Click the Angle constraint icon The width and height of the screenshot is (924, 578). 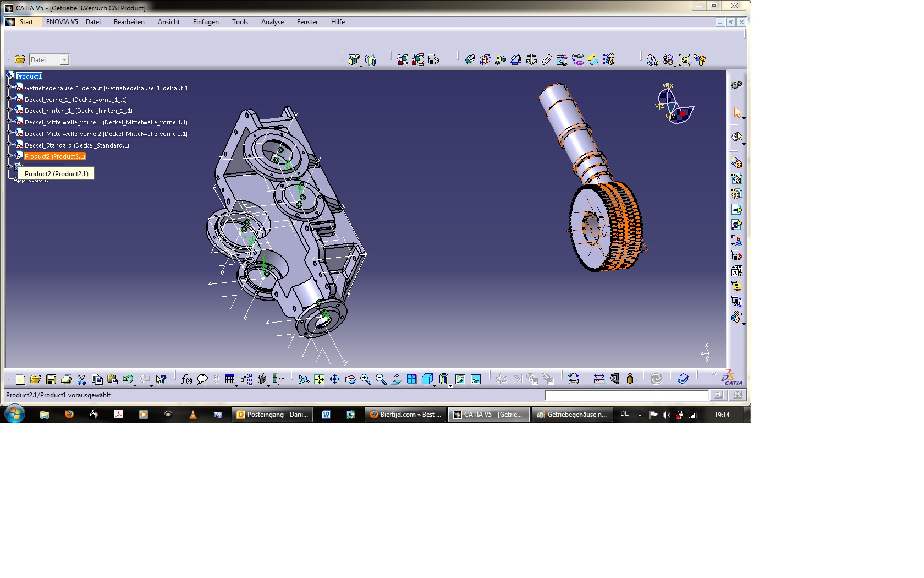pos(516,59)
